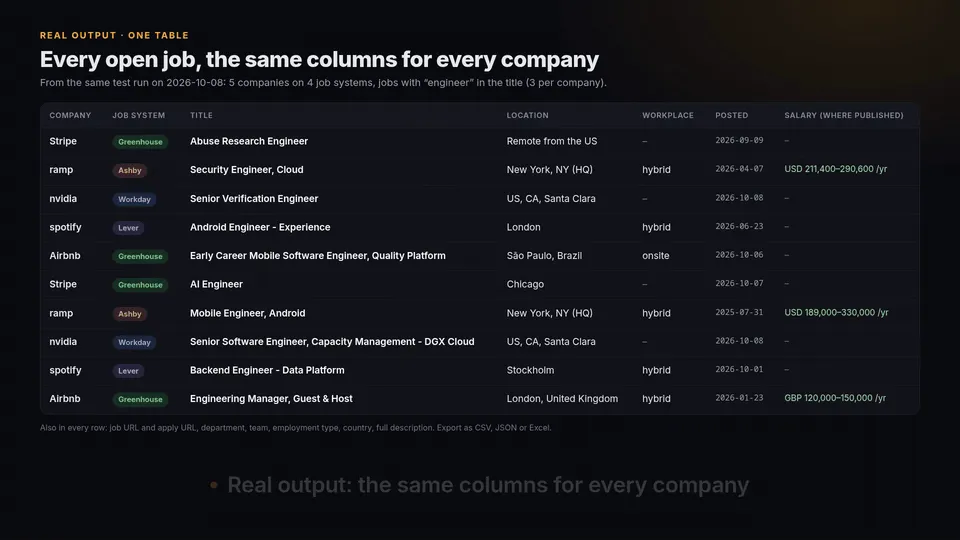Click Ashby badge in Security Engineer row

129,170
